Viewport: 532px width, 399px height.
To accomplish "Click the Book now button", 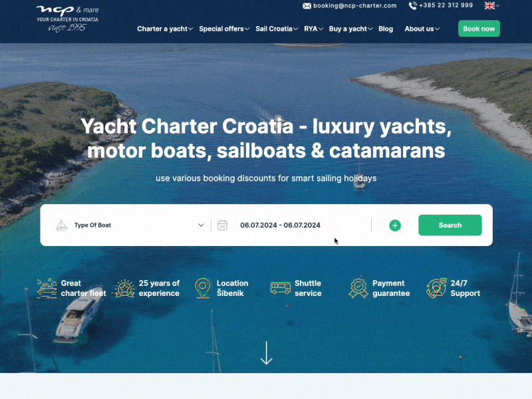I will tap(479, 29).
